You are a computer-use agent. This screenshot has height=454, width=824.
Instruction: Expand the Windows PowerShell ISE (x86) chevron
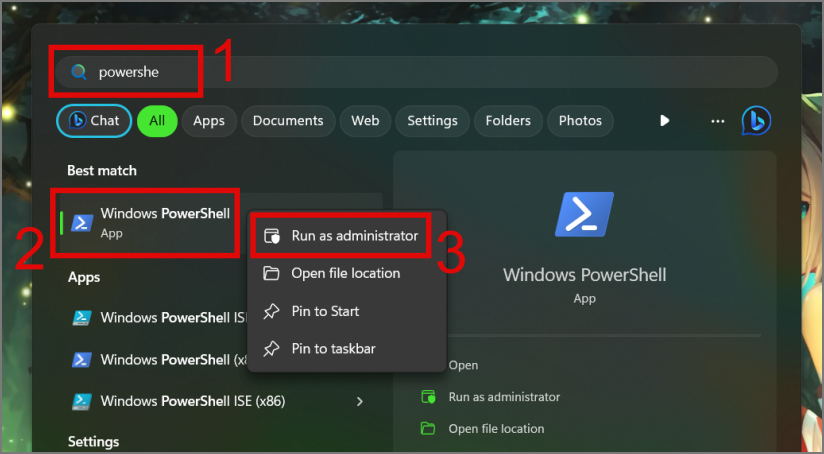pyautogui.click(x=360, y=401)
